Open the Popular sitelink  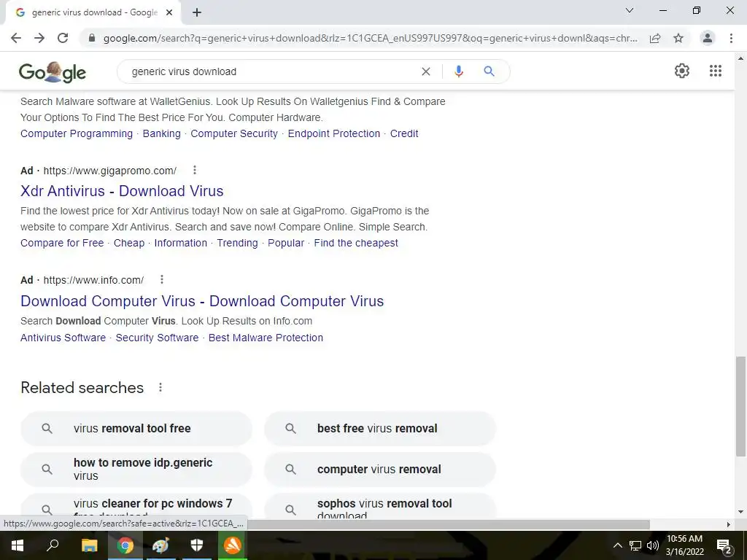pos(286,243)
